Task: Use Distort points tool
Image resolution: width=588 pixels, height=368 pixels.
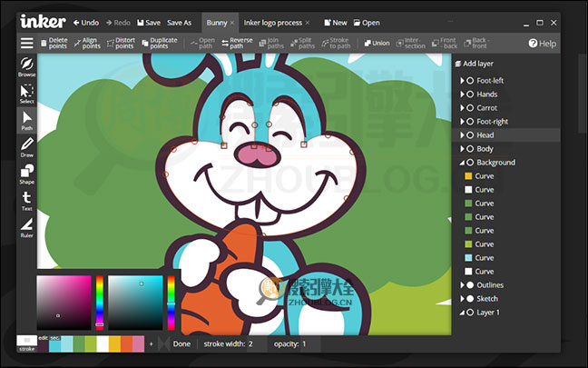Action: point(121,44)
